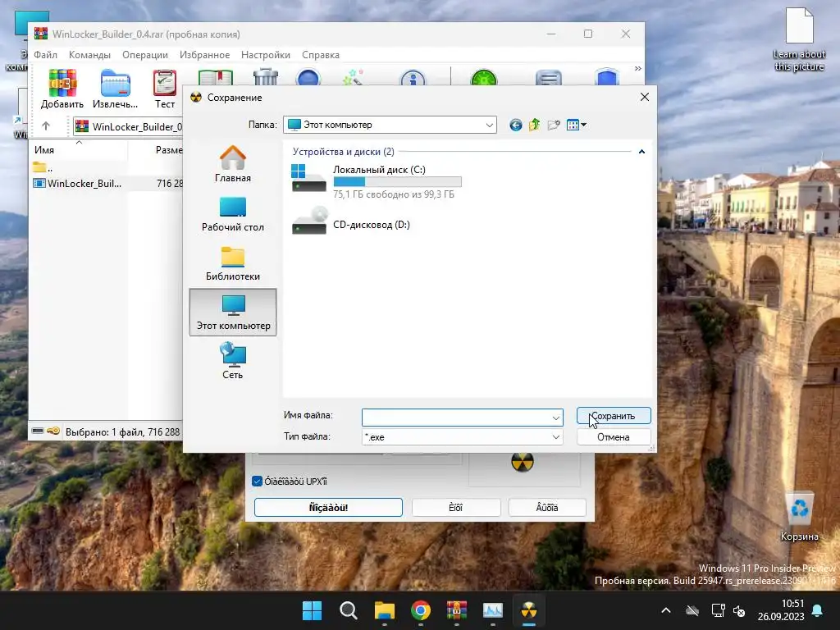The image size is (840, 630).
Task: Open the Операции menu in WinRAR
Action: [144, 55]
